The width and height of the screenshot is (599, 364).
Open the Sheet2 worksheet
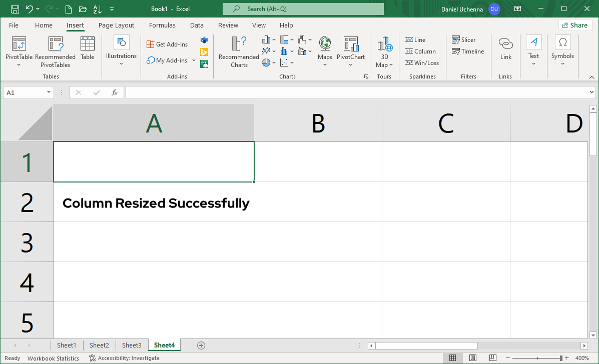pos(99,345)
